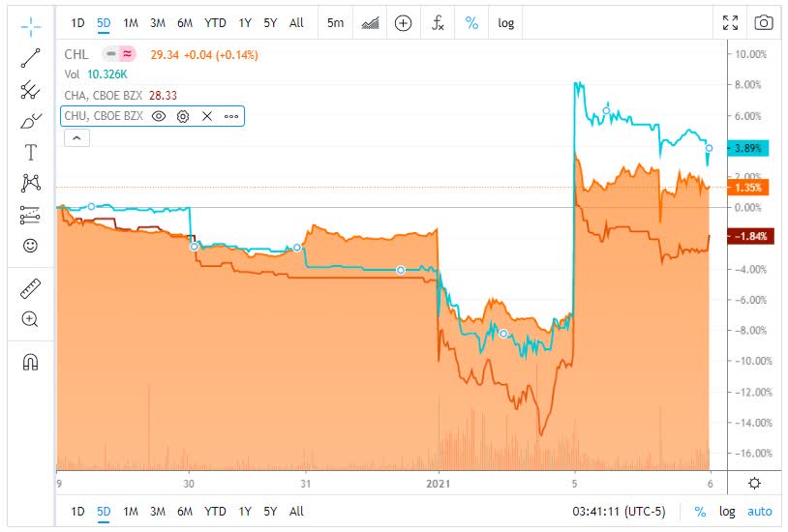
Task: Click the zoom in magnifier tool
Action: [30, 319]
